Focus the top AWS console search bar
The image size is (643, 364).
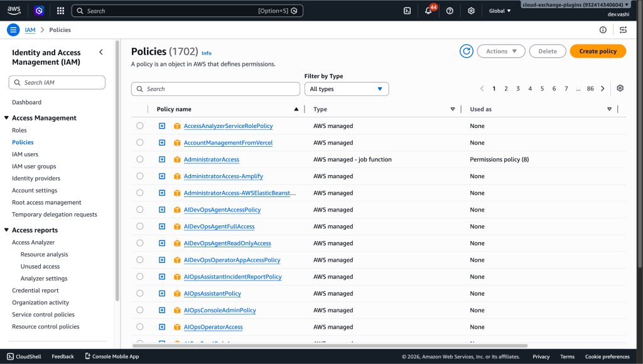[x=187, y=11]
